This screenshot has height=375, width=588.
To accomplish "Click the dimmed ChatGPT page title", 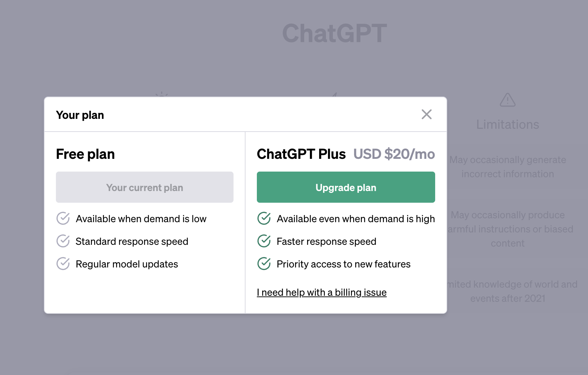I will click(334, 33).
